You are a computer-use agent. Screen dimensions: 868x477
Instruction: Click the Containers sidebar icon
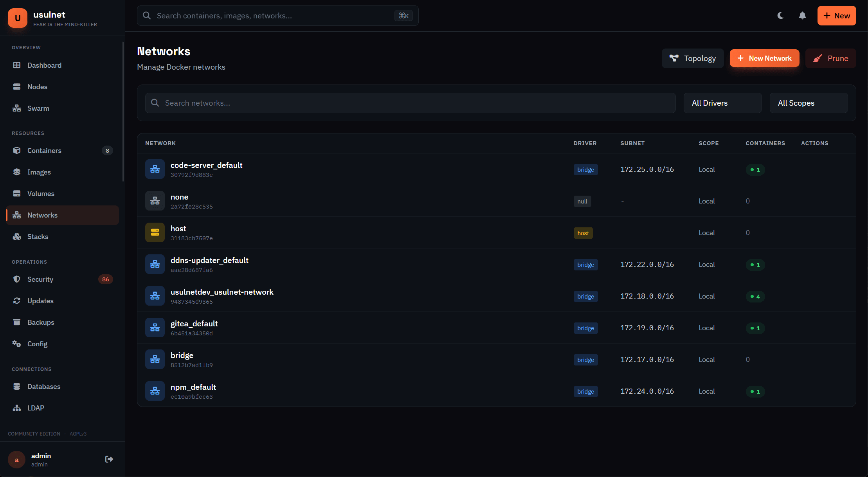point(17,150)
